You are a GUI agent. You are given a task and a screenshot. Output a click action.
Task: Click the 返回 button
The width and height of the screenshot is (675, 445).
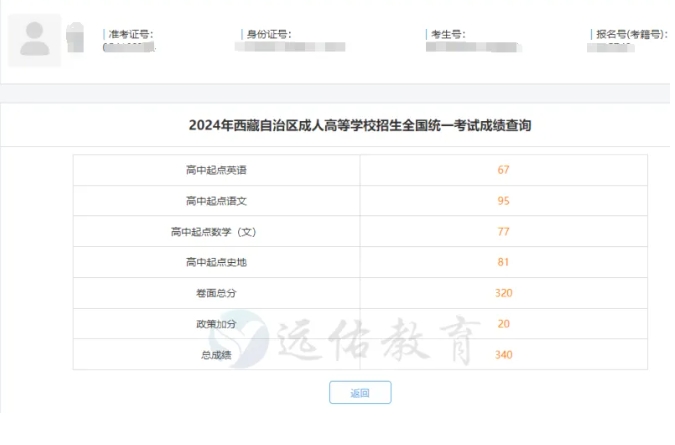tap(360, 392)
